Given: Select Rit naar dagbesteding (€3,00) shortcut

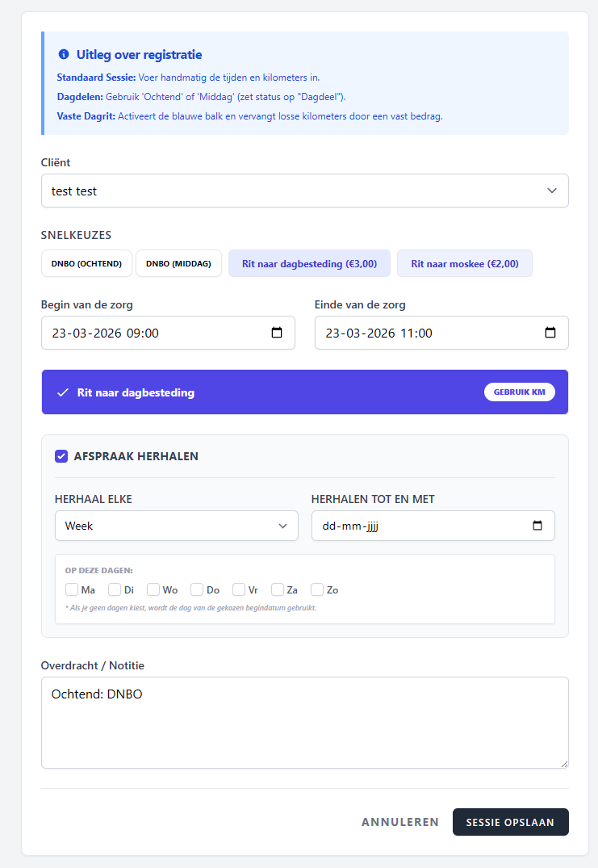Looking at the screenshot, I should pyautogui.click(x=309, y=263).
